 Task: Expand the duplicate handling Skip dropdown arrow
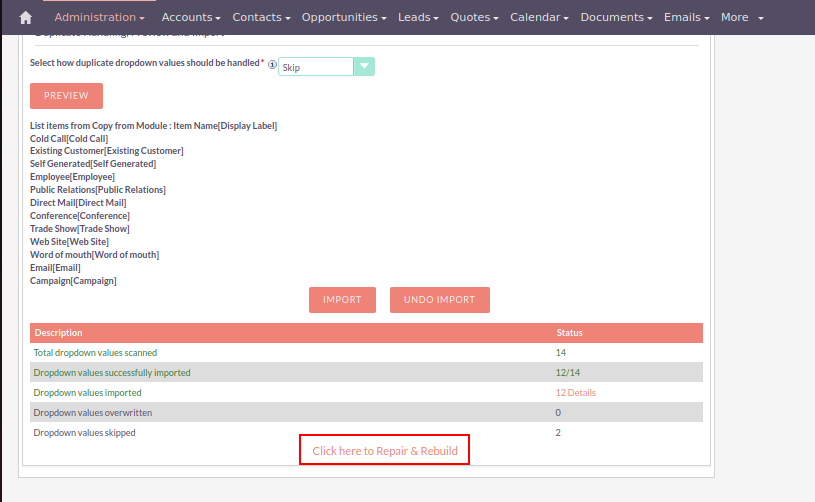(365, 67)
